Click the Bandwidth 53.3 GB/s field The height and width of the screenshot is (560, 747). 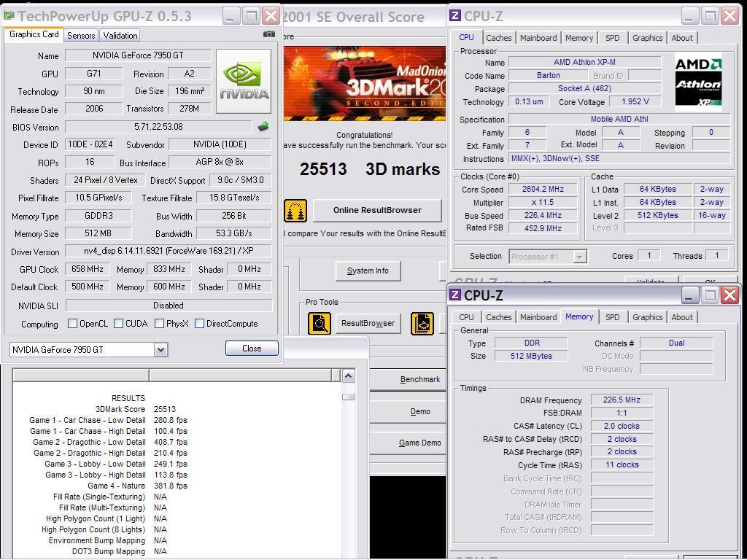pyautogui.click(x=234, y=233)
